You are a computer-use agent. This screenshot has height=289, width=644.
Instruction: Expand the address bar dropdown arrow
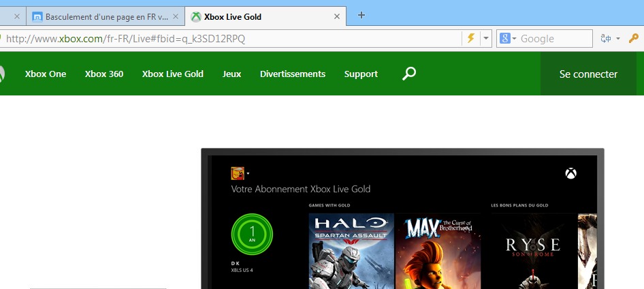486,38
